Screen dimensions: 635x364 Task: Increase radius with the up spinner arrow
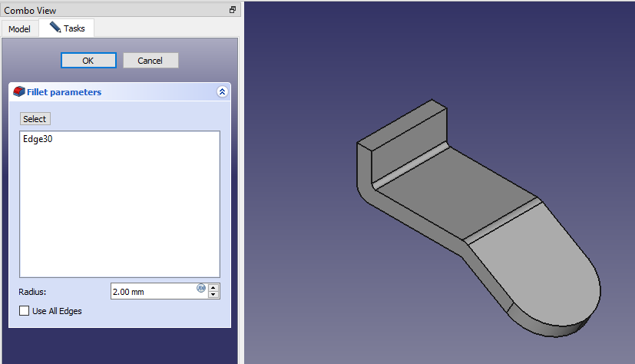214,288
